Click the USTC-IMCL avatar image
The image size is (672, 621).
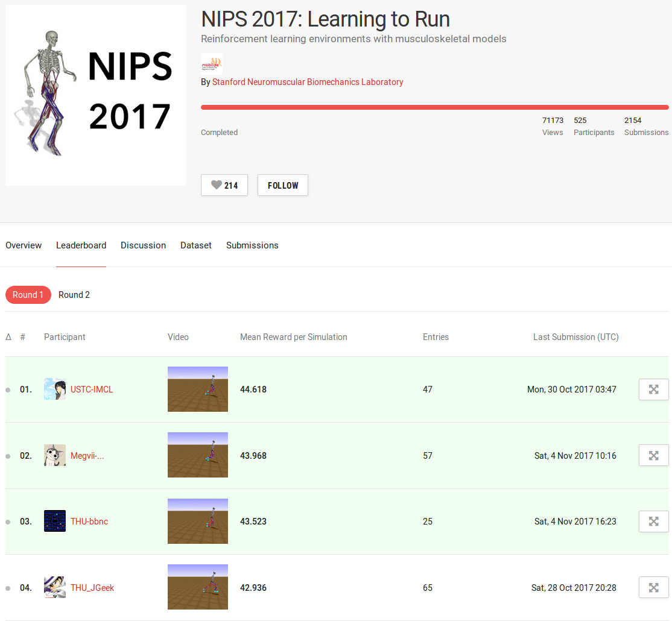(x=55, y=389)
